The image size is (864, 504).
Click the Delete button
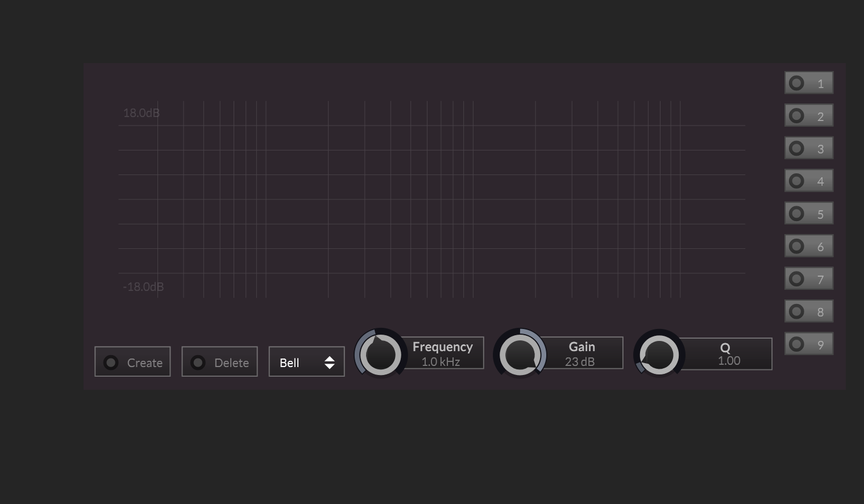pyautogui.click(x=219, y=362)
